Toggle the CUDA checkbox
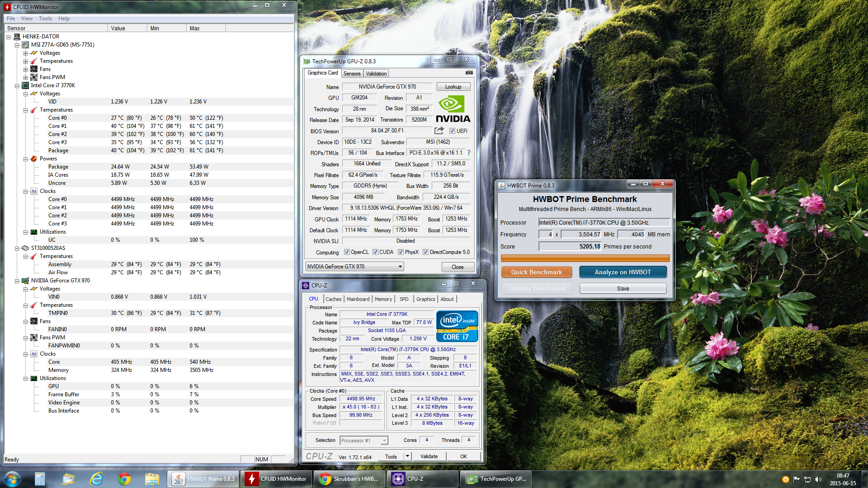The width and height of the screenshot is (868, 488). pyautogui.click(x=375, y=252)
